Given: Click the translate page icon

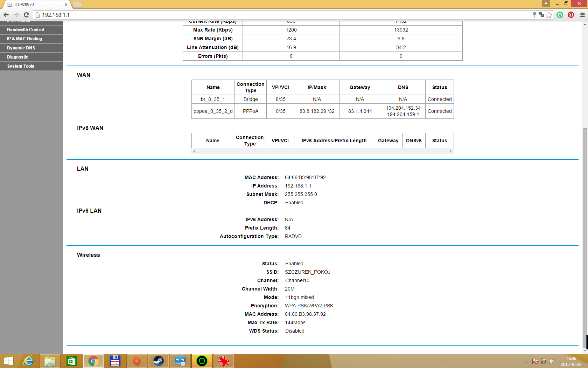Looking at the screenshot, I should point(541,15).
